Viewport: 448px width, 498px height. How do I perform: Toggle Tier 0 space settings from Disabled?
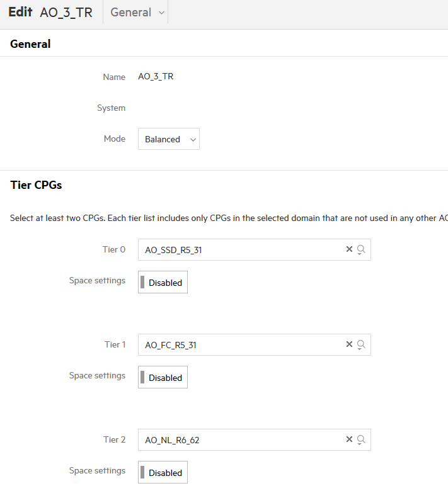click(x=163, y=282)
